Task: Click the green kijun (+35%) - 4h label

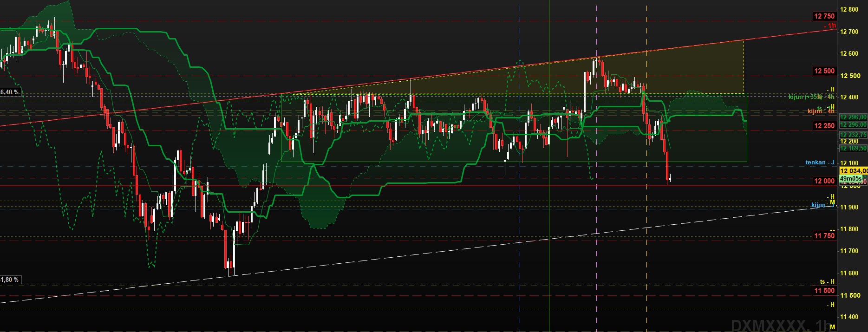Action: click(x=811, y=97)
